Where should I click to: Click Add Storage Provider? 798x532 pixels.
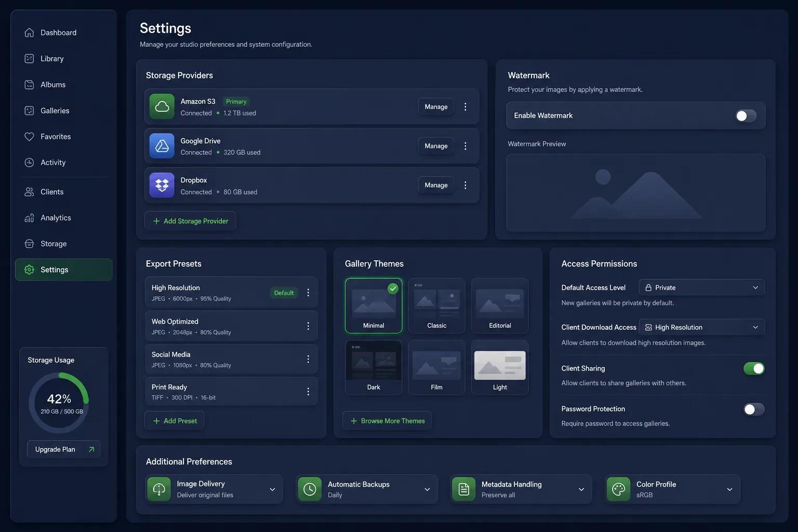tap(190, 221)
